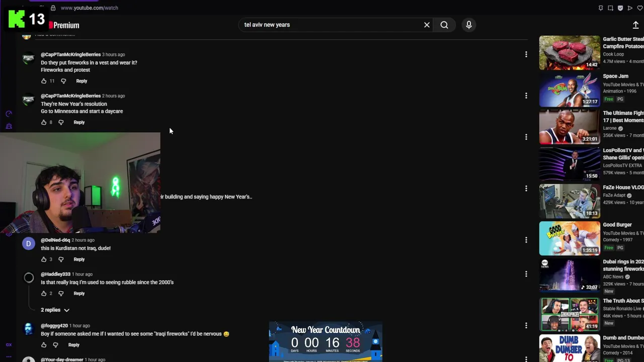Image resolution: width=644 pixels, height=362 pixels.
Task: Open the options menu for the 'fireworks in a vest' comment
Action: click(526, 54)
